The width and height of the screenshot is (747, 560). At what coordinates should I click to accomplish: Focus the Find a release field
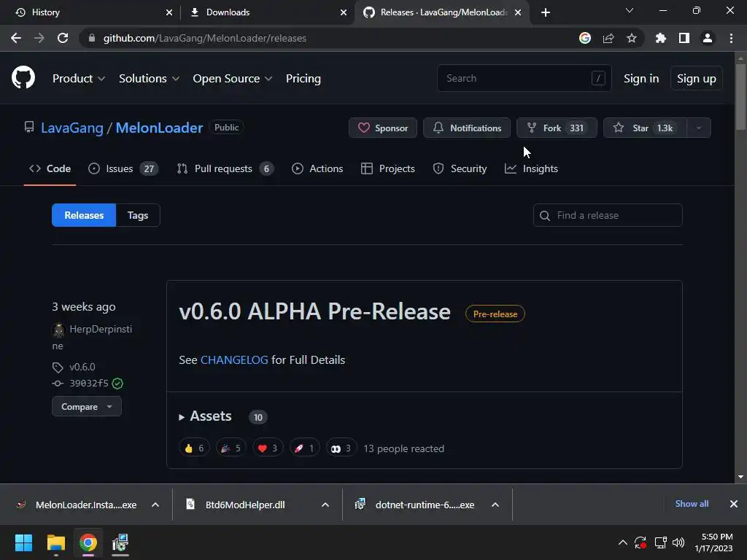tap(608, 215)
